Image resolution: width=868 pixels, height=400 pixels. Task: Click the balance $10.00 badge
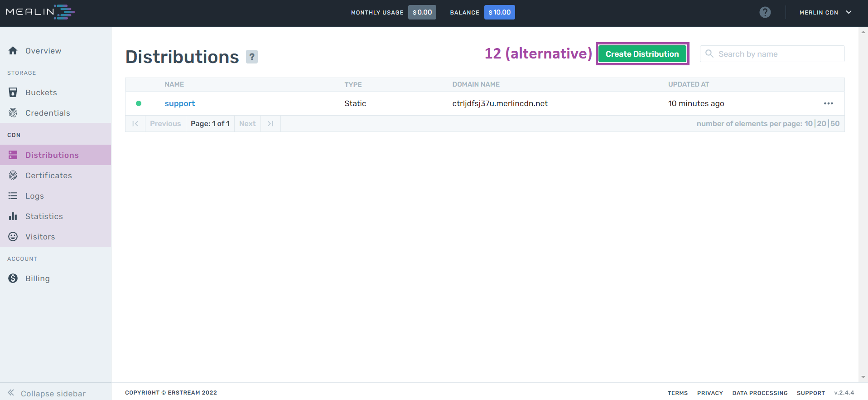500,12
